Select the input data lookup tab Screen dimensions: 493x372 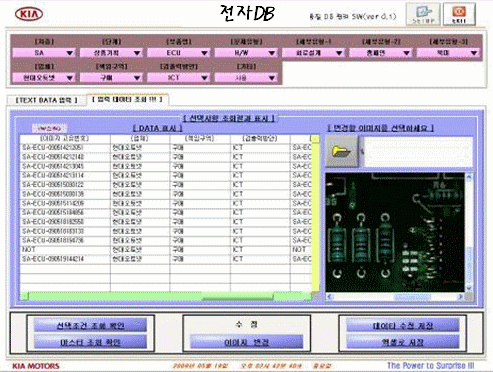[128, 99]
